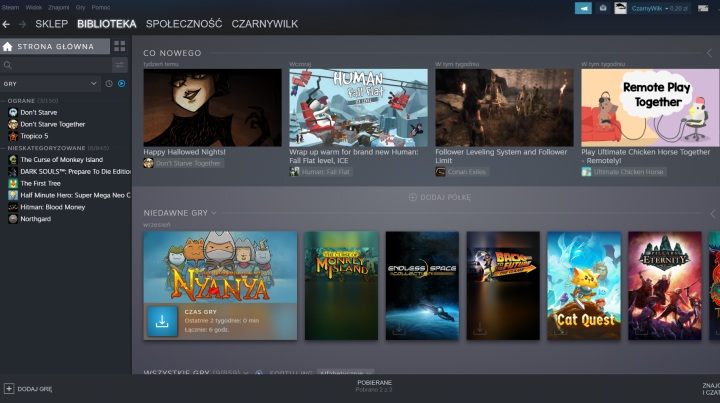Image resolution: width=720 pixels, height=403 pixels.
Task: Click the Human: Fall Flat tag icon
Action: tap(294, 172)
